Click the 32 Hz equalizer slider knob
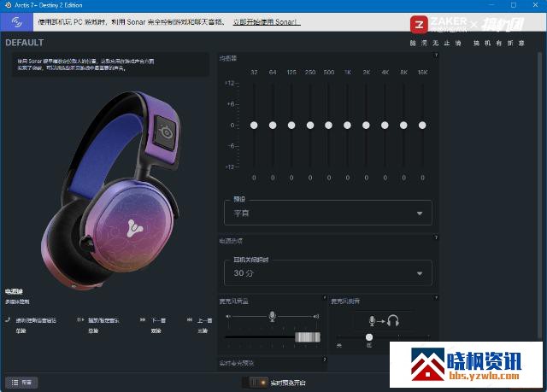This screenshot has width=547, height=392. (x=254, y=125)
